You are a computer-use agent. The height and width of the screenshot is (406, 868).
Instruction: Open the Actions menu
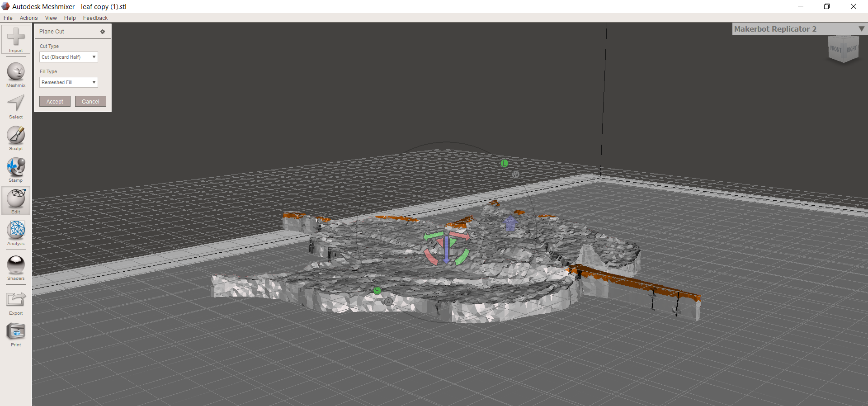[29, 18]
